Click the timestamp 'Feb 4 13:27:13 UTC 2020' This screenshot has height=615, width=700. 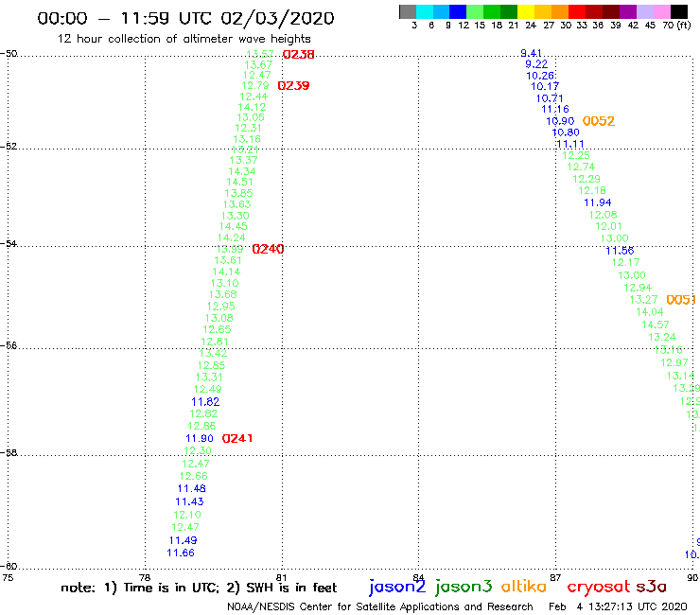click(618, 607)
